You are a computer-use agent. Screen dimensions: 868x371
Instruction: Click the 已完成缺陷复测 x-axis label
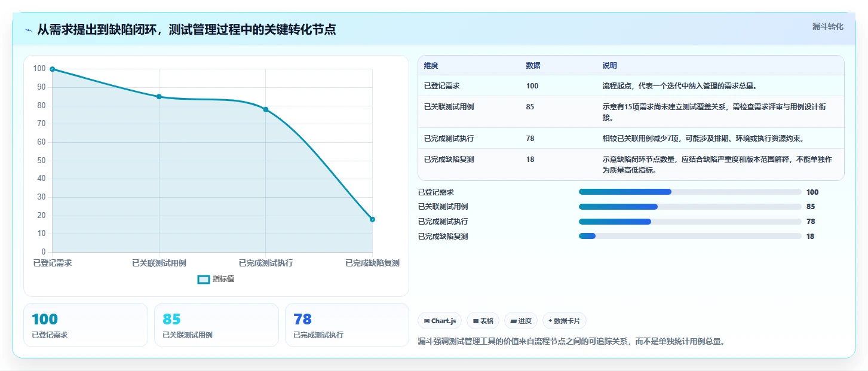click(x=372, y=263)
